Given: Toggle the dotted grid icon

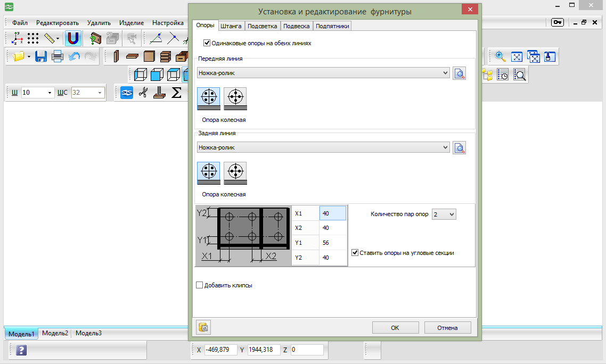Looking at the screenshot, I should [33, 38].
